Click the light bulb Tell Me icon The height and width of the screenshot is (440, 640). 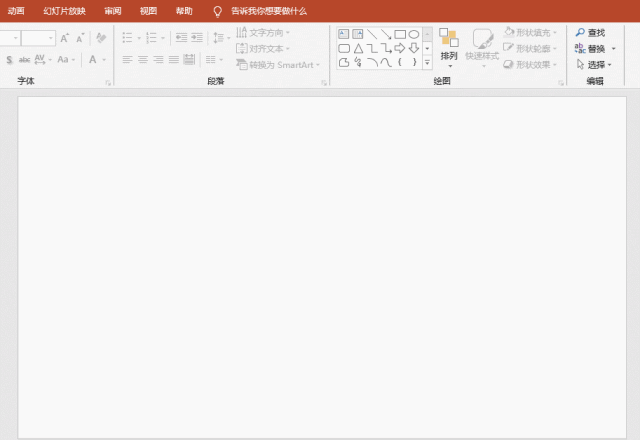point(218,11)
